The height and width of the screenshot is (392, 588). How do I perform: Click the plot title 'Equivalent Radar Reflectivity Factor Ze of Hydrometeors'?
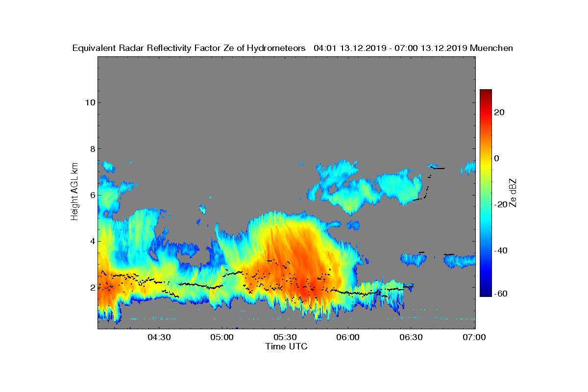tap(189, 48)
